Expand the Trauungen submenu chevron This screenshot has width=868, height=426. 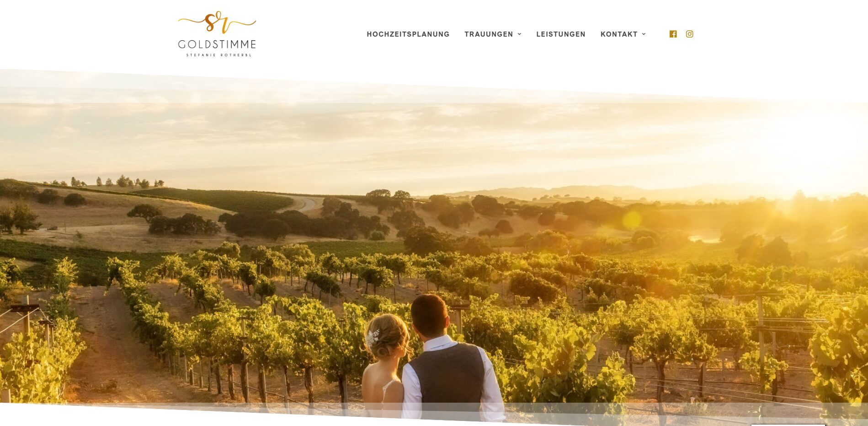click(x=519, y=34)
